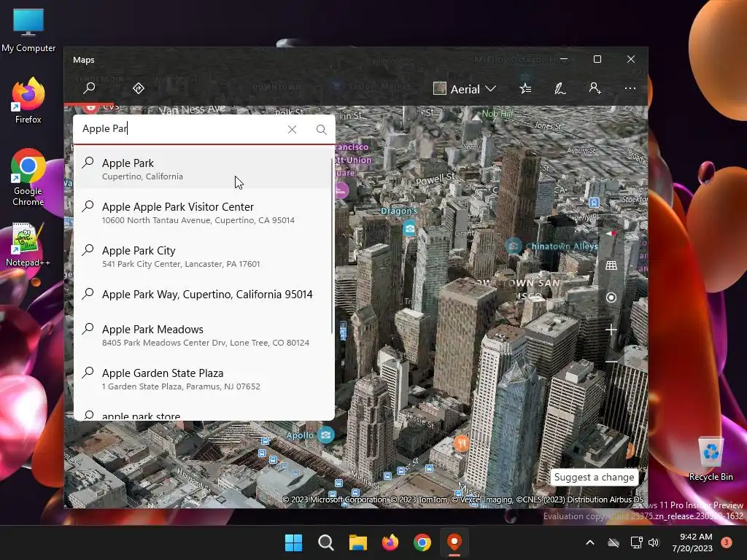Select the Recycle Bin desktop icon
The height and width of the screenshot is (560, 747).
(711, 459)
